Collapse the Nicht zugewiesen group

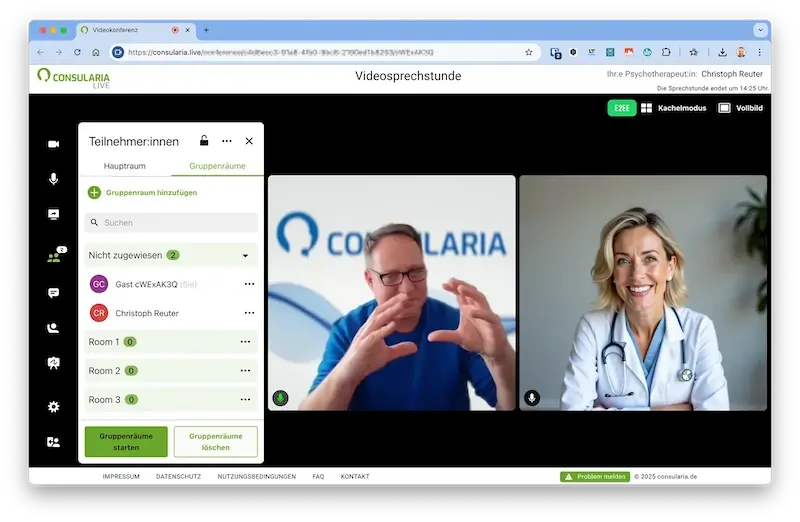(x=245, y=255)
